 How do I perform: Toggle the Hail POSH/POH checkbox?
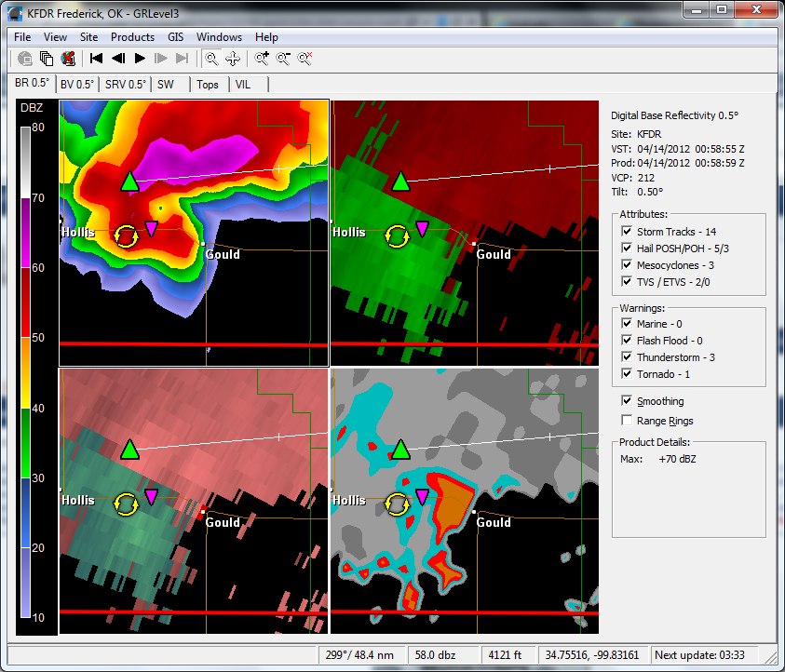[x=627, y=248]
